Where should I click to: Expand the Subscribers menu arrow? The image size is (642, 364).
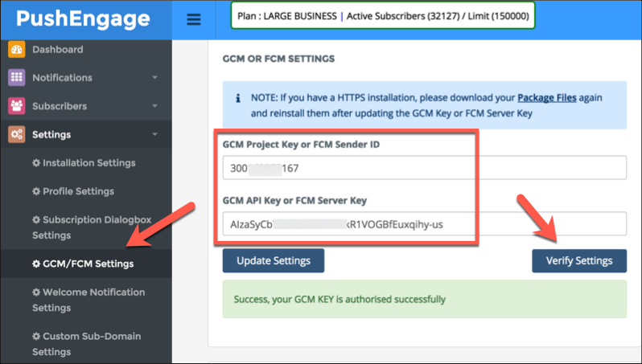click(x=154, y=106)
